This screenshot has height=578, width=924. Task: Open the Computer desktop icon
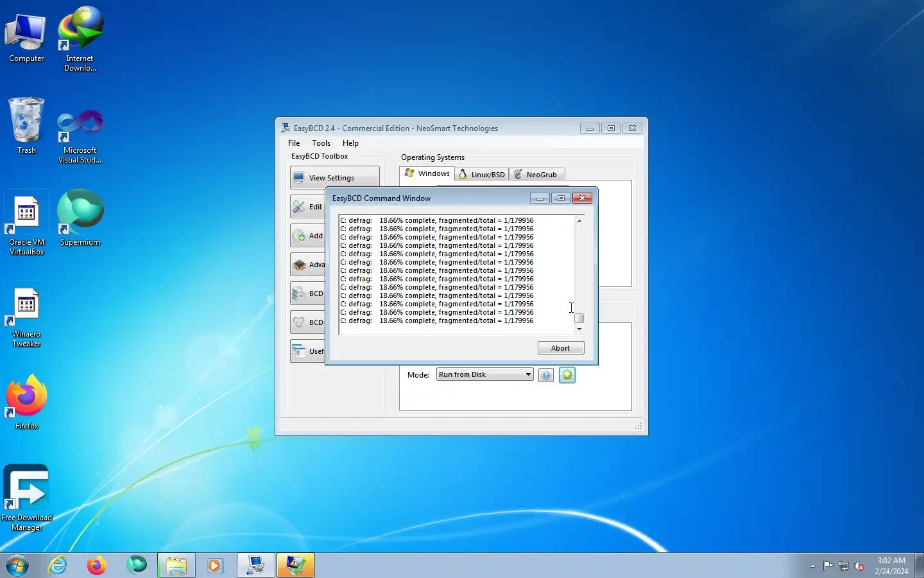tap(26, 39)
